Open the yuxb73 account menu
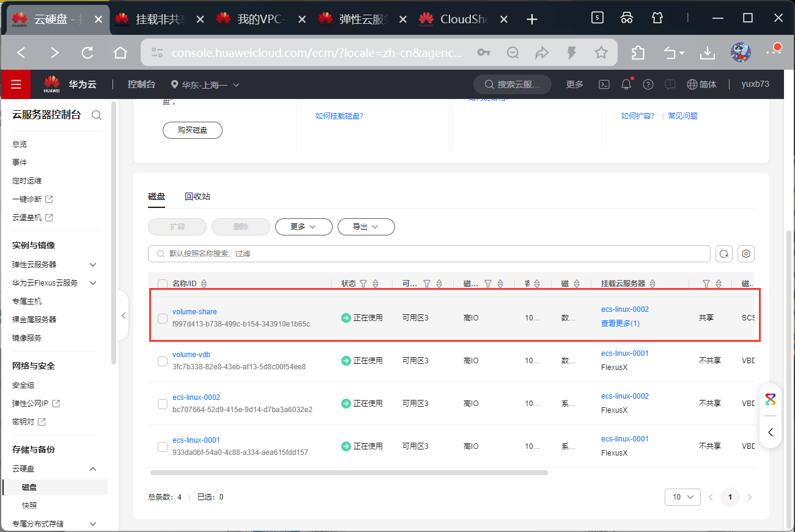 (755, 84)
